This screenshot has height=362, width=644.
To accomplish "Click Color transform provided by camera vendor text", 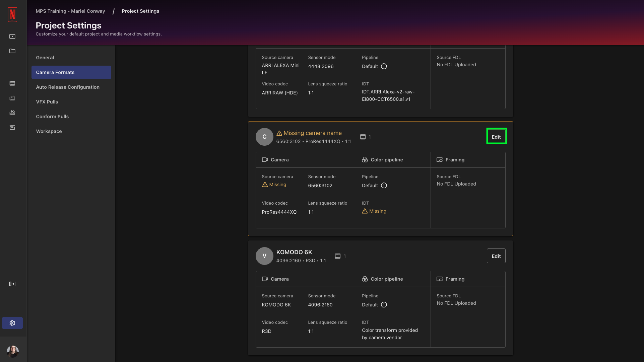I will pyautogui.click(x=390, y=334).
